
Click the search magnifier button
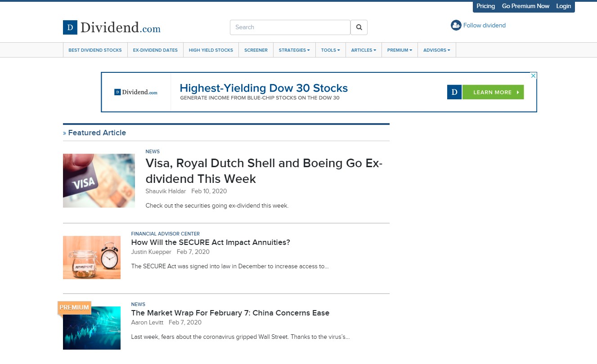click(x=359, y=27)
